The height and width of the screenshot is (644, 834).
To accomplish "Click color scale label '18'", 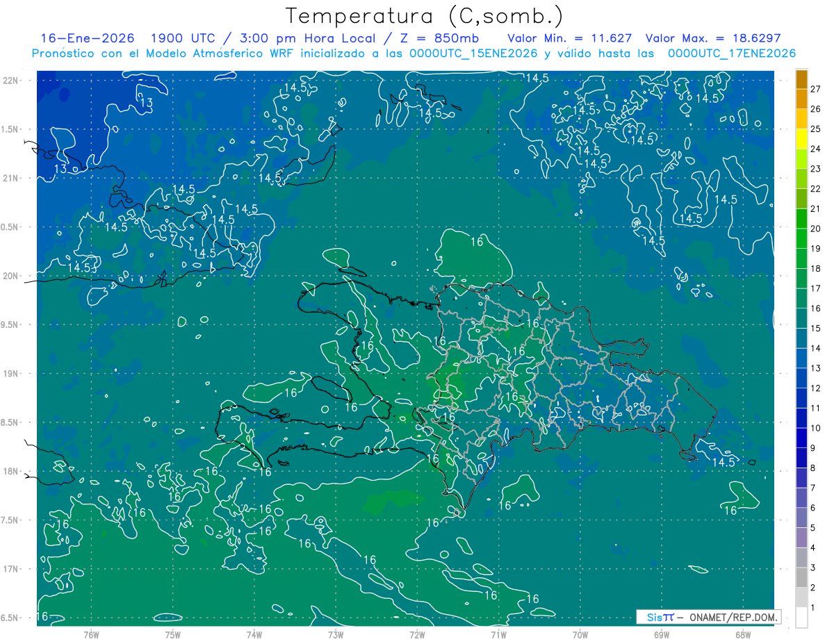I will coord(816,268).
